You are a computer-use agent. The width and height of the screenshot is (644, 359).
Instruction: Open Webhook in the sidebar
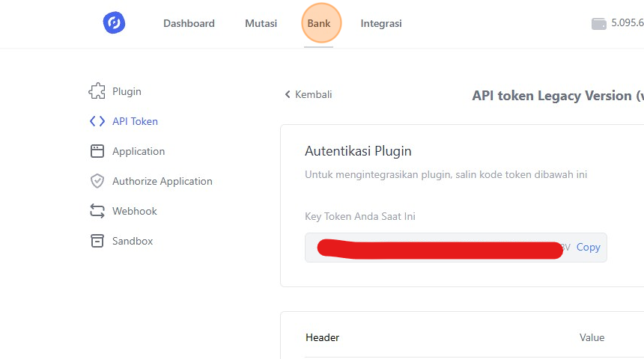pyautogui.click(x=134, y=211)
